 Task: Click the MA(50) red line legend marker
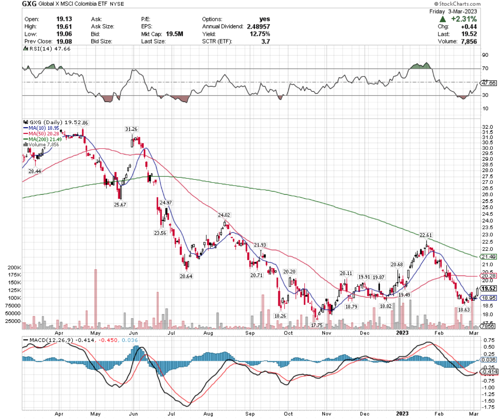(x=25, y=133)
